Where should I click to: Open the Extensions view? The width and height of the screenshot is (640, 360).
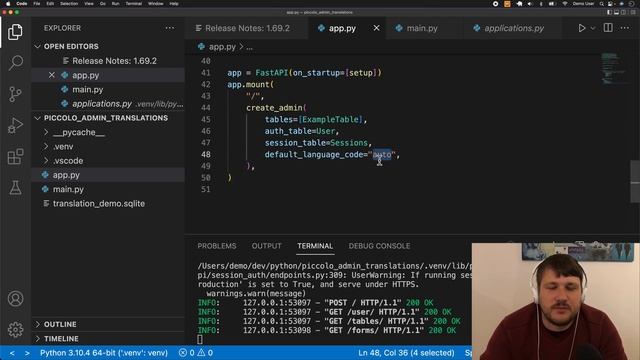click(x=15, y=157)
